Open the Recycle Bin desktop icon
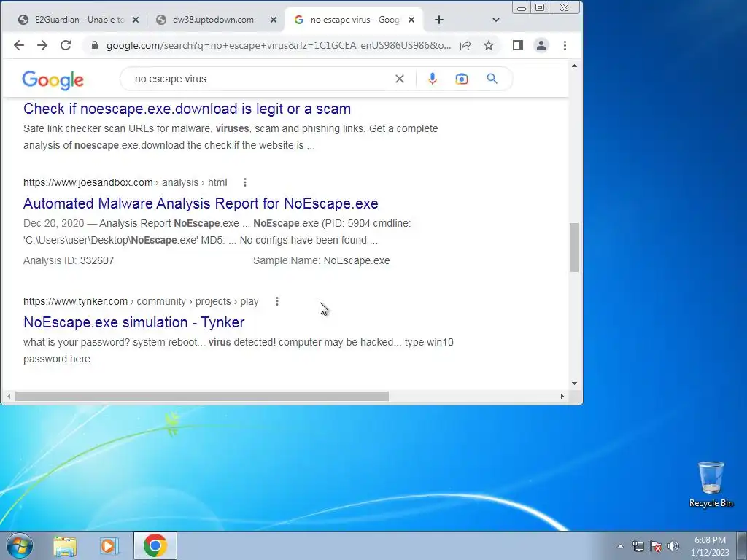 pyautogui.click(x=711, y=484)
